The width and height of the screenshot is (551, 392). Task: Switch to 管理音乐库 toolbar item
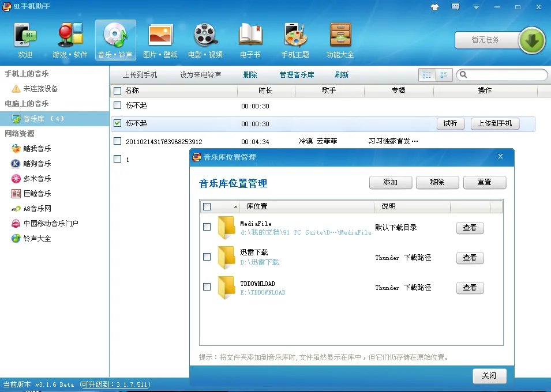296,74
